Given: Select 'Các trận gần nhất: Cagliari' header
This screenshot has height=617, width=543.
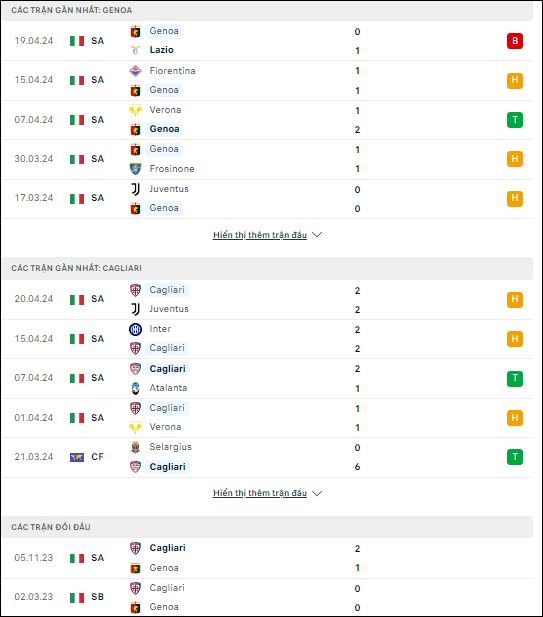Looking at the screenshot, I should click(x=267, y=268).
